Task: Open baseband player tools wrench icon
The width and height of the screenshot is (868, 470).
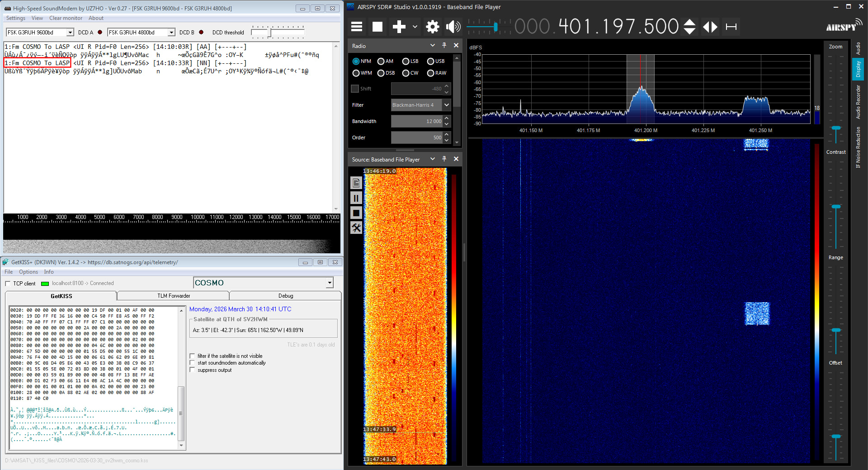Action: pos(356,228)
